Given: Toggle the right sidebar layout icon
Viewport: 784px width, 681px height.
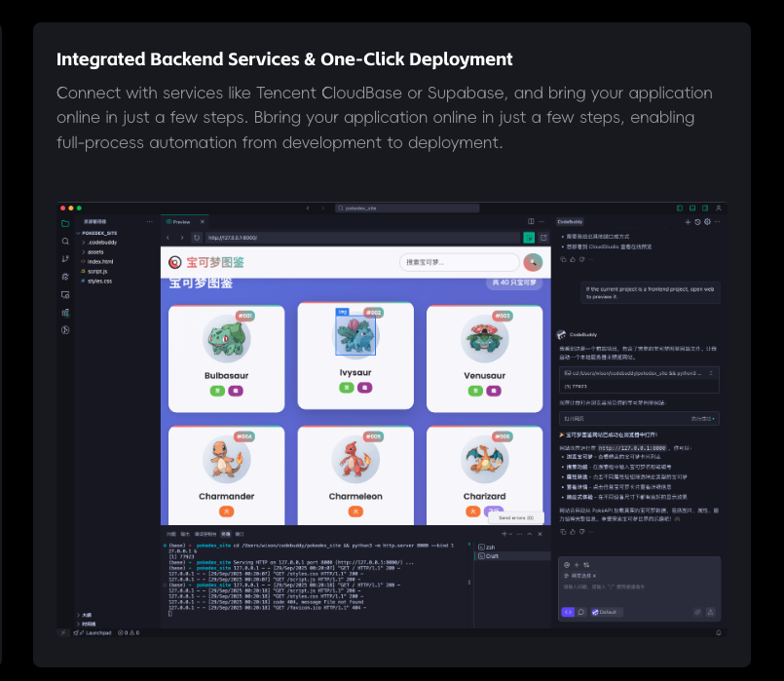Looking at the screenshot, I should click(705, 208).
